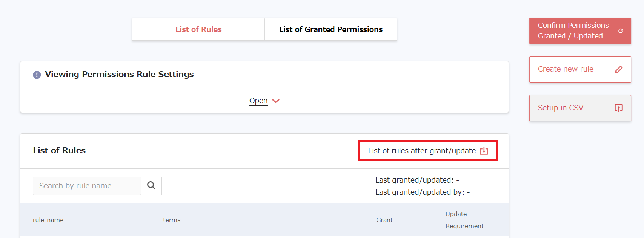Focus the Search by rule name field

[87, 186]
